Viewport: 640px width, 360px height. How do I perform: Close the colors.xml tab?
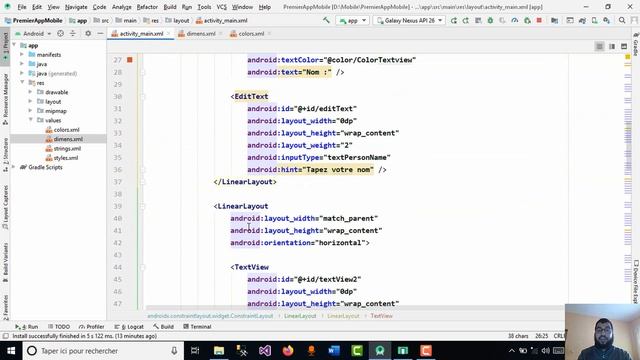269,34
